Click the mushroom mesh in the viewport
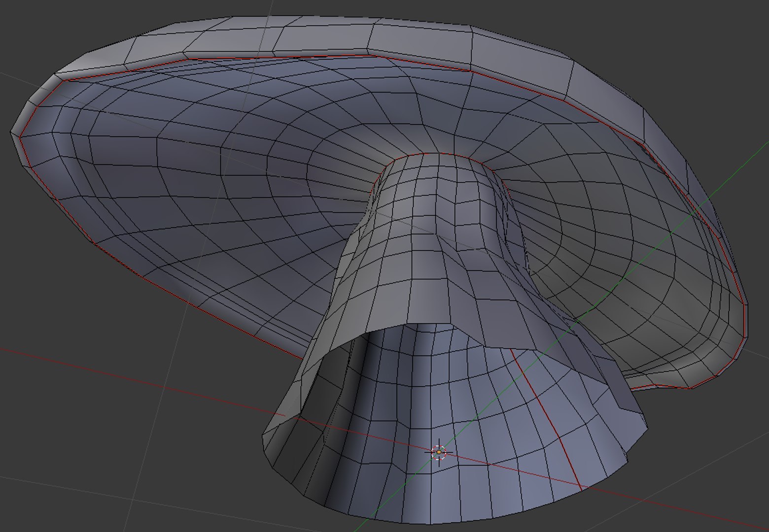769x532 pixels. 380,270
